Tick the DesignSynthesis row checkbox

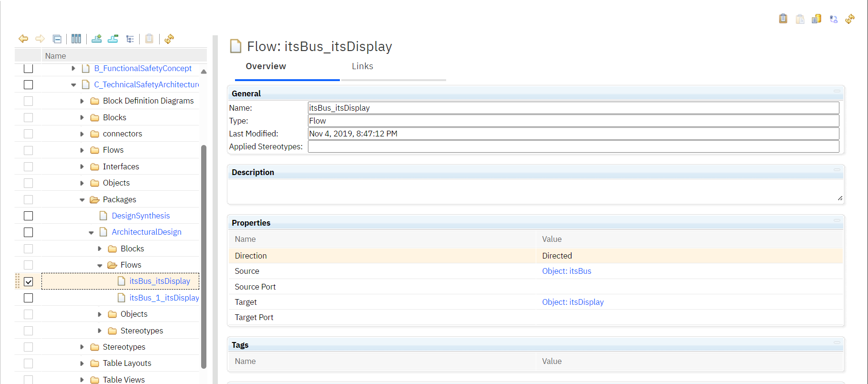[29, 216]
